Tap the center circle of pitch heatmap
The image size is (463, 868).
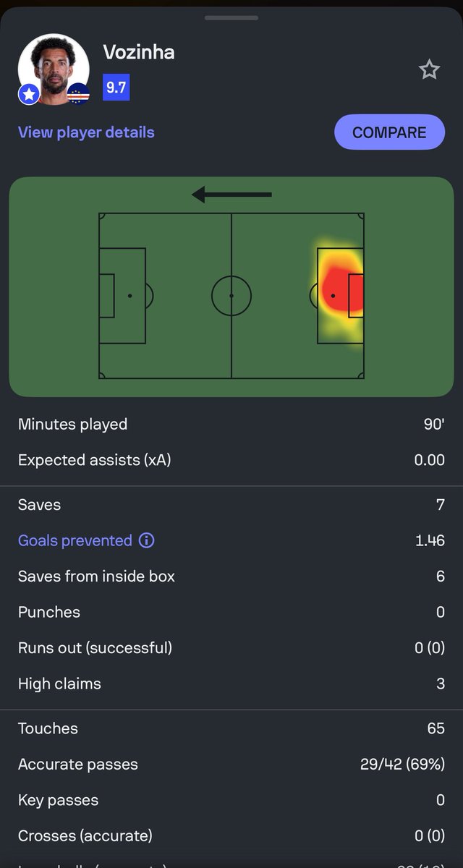click(x=231, y=296)
